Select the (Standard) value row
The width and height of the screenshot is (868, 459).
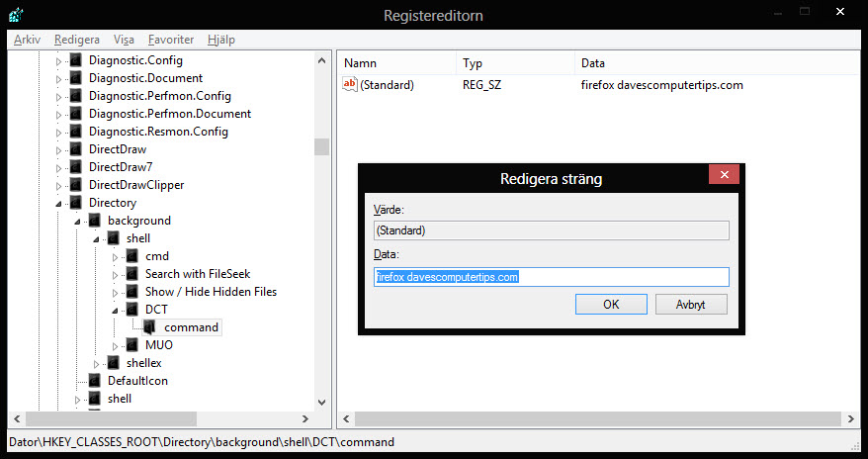[x=387, y=85]
